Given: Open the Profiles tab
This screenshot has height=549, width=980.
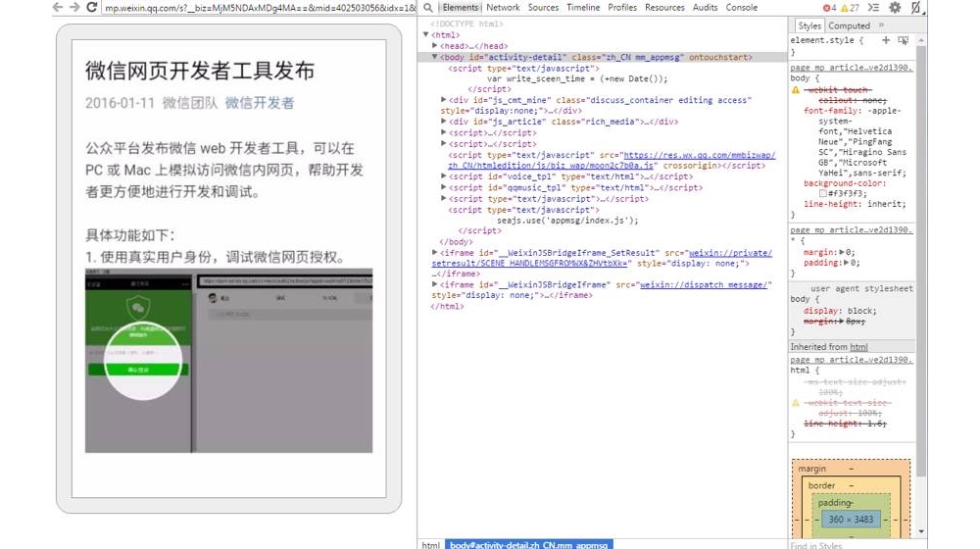Looking at the screenshot, I should pyautogui.click(x=622, y=8).
